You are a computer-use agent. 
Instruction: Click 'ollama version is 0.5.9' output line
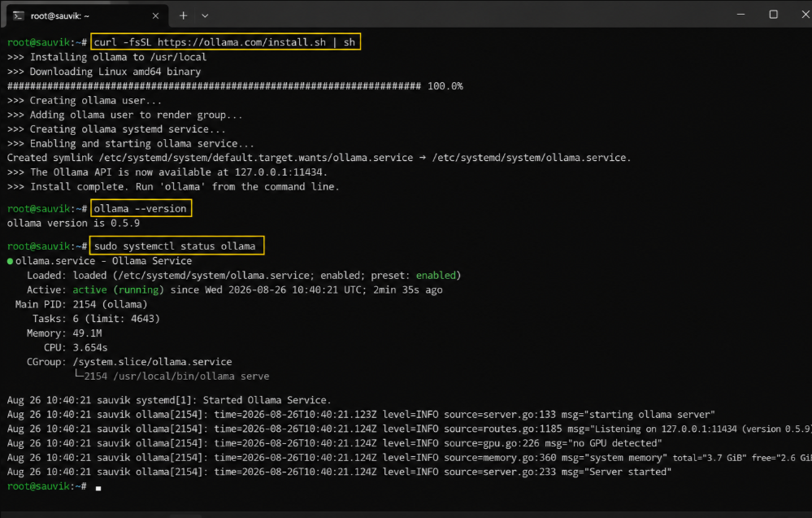tap(73, 224)
